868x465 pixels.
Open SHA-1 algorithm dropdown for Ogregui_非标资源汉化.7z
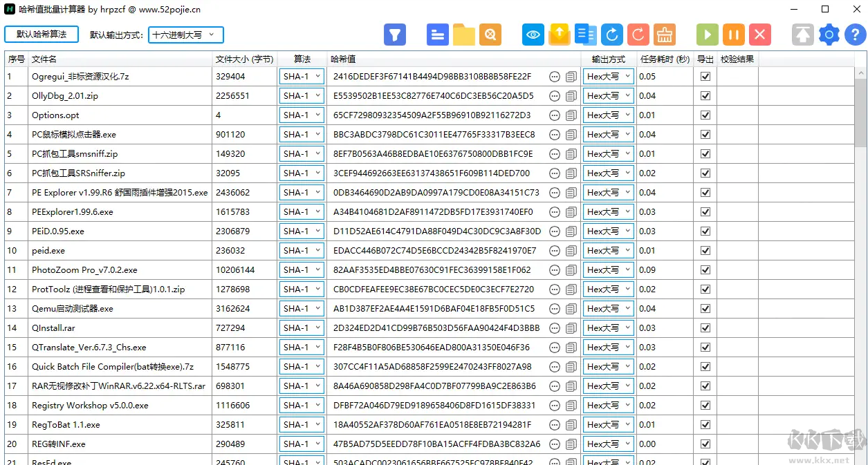[x=302, y=77]
